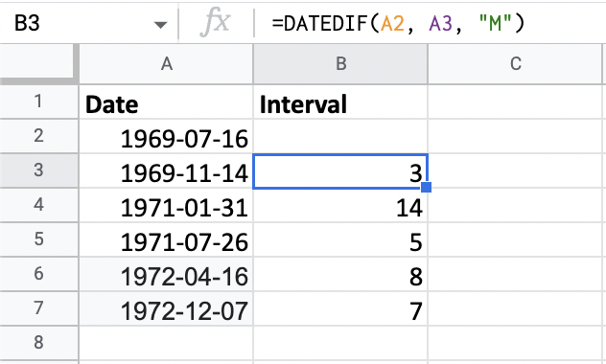Click the fx function icon

pyautogui.click(x=215, y=23)
